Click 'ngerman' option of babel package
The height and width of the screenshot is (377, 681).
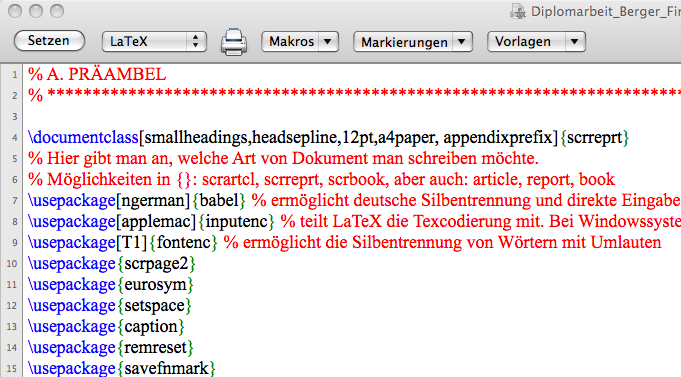point(153,200)
